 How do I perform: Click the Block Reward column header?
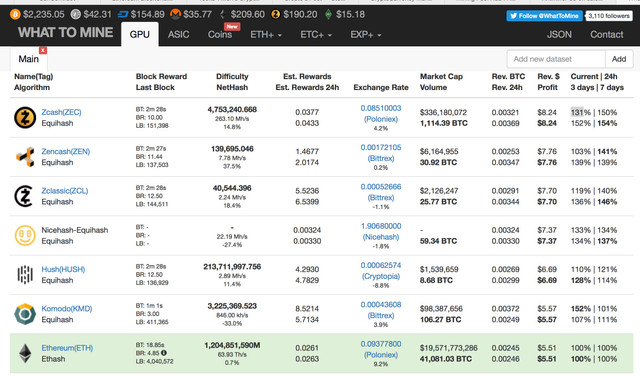(161, 76)
